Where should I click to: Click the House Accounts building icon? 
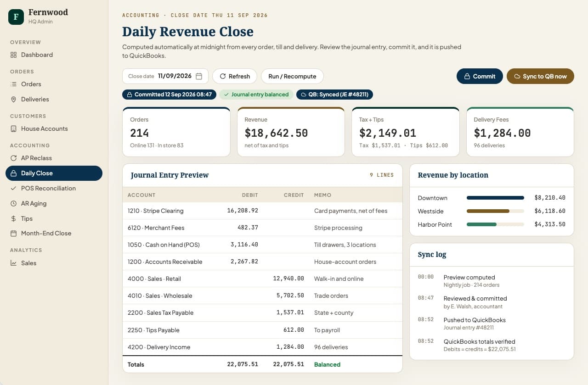tap(13, 128)
